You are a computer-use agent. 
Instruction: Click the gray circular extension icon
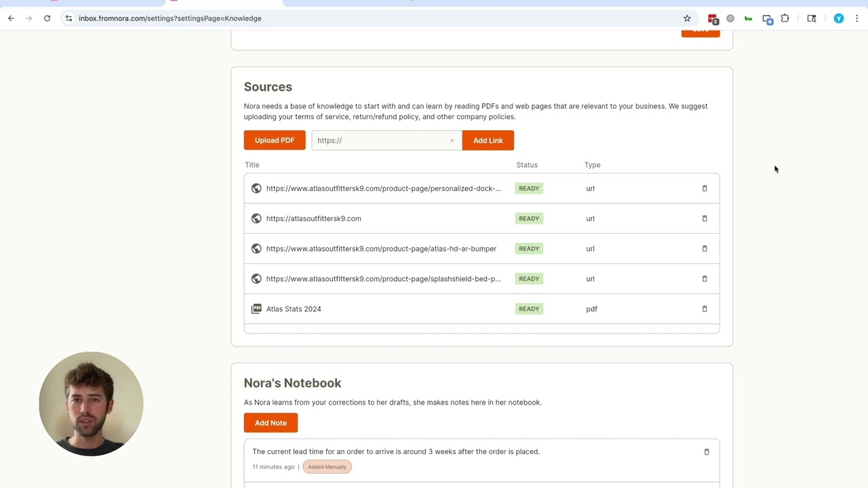(730, 18)
